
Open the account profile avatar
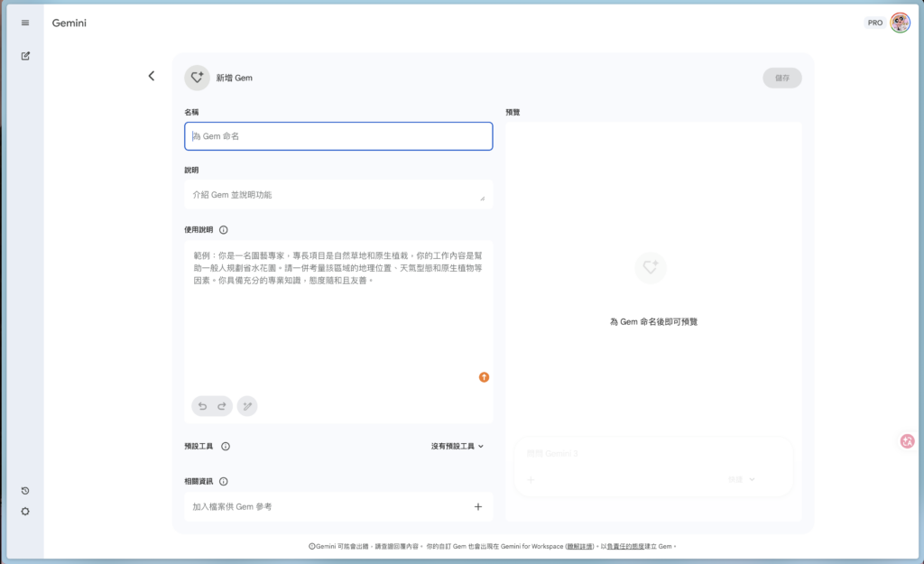[900, 23]
